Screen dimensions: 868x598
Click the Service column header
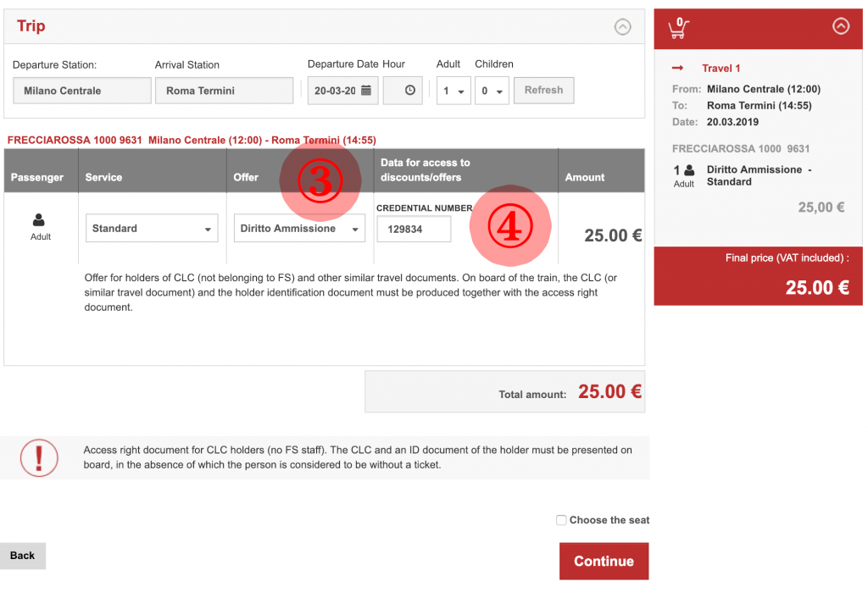[x=103, y=177]
